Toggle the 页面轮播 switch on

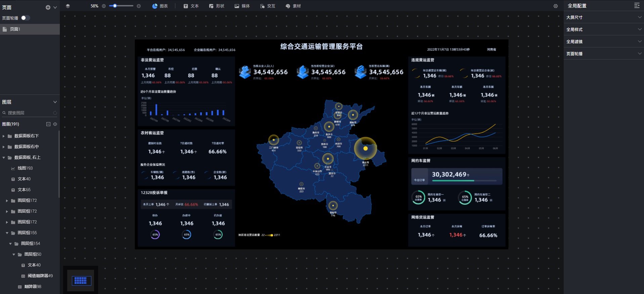[x=25, y=18]
